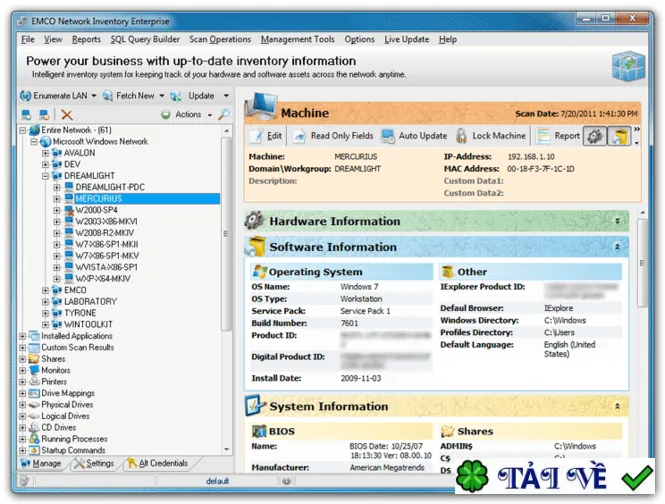Viewport: 665px width, 504px height.
Task: Click the tree panel vertical scrollbar
Action: pyautogui.click(x=226, y=234)
